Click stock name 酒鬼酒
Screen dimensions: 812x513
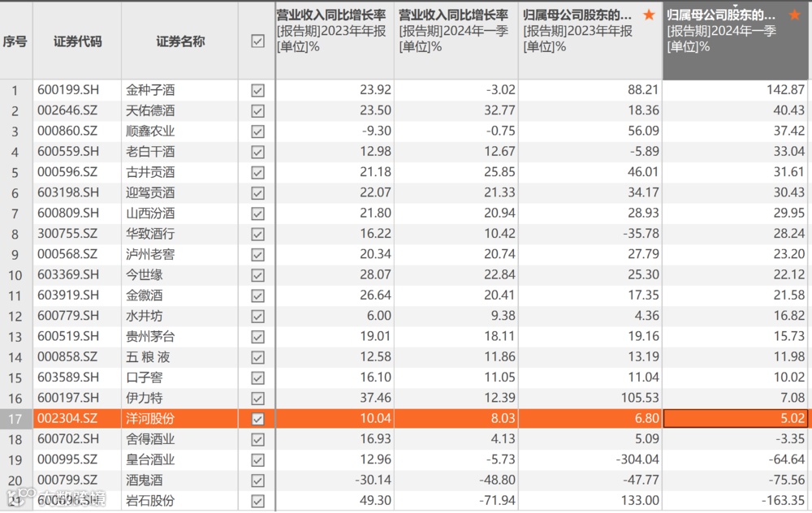tap(145, 481)
